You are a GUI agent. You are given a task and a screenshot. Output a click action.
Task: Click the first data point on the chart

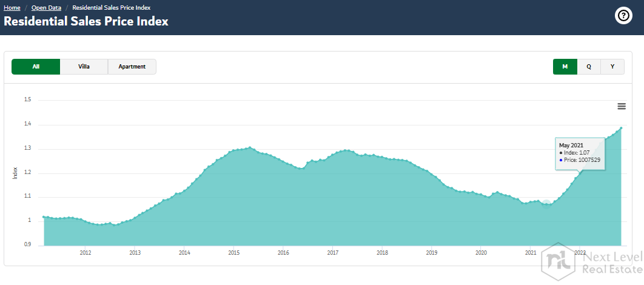click(44, 216)
